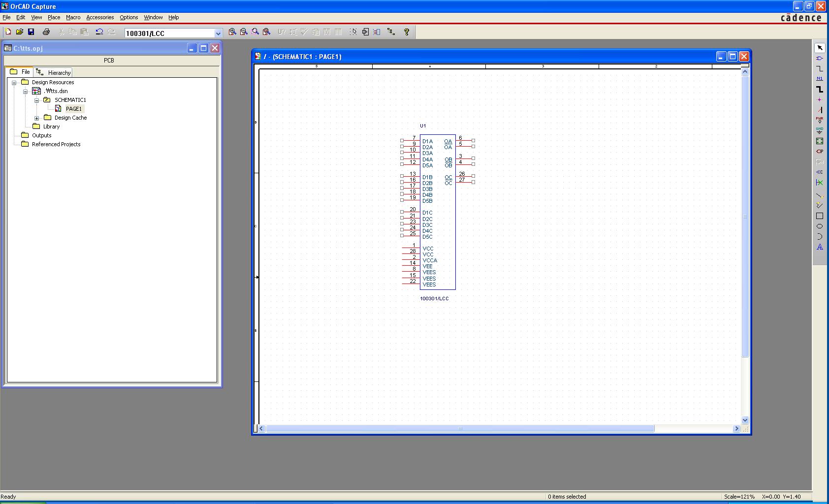Open Project Manager toolbar icon

pyautogui.click(x=391, y=32)
